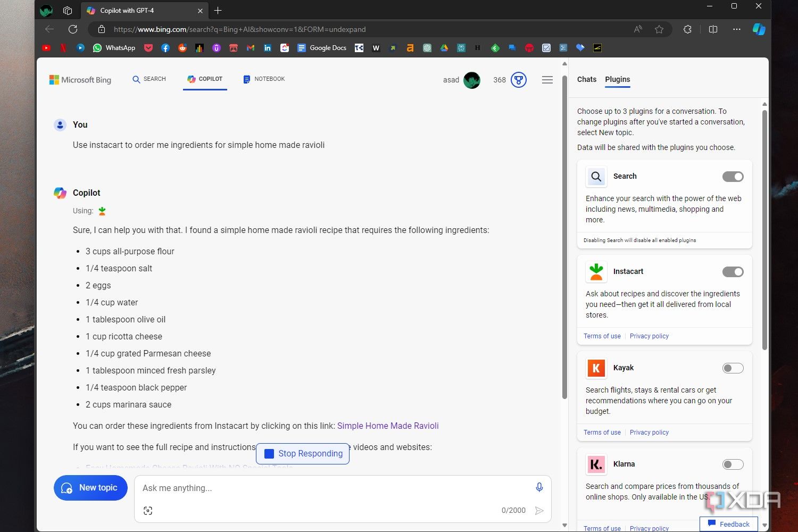Open the Feedly bookmark
Screen dimensions: 798x532
(x=495, y=48)
